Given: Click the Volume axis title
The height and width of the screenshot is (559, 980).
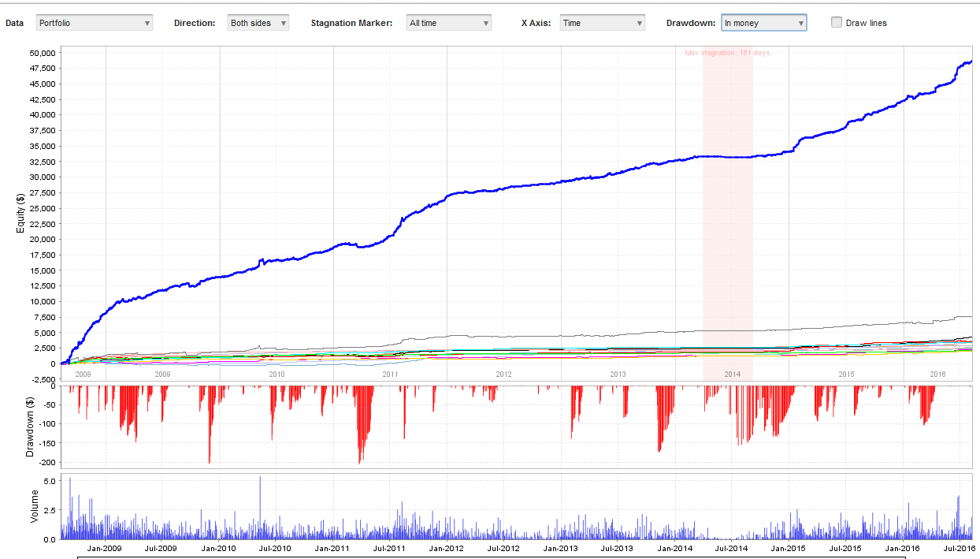Looking at the screenshot, I should (x=34, y=506).
